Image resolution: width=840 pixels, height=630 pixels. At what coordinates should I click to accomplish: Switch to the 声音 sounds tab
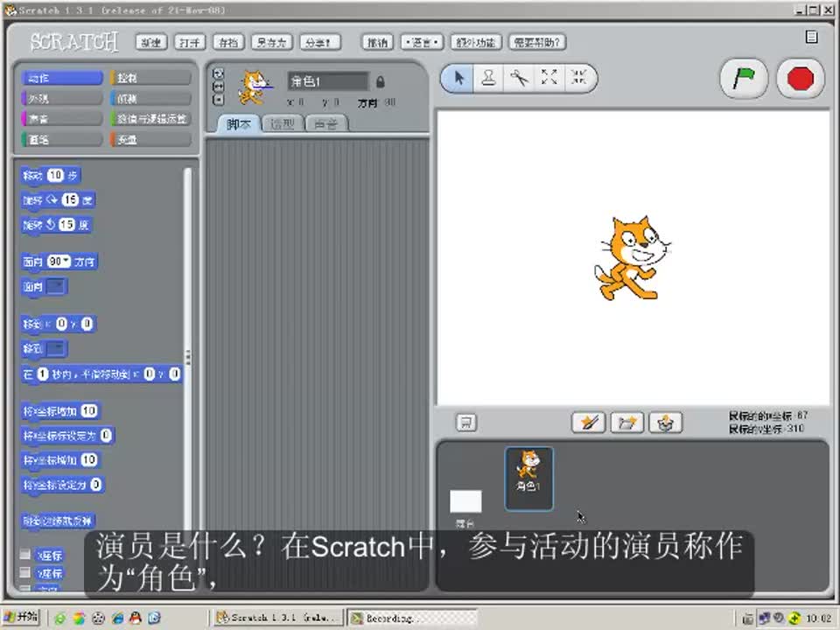pyautogui.click(x=325, y=124)
